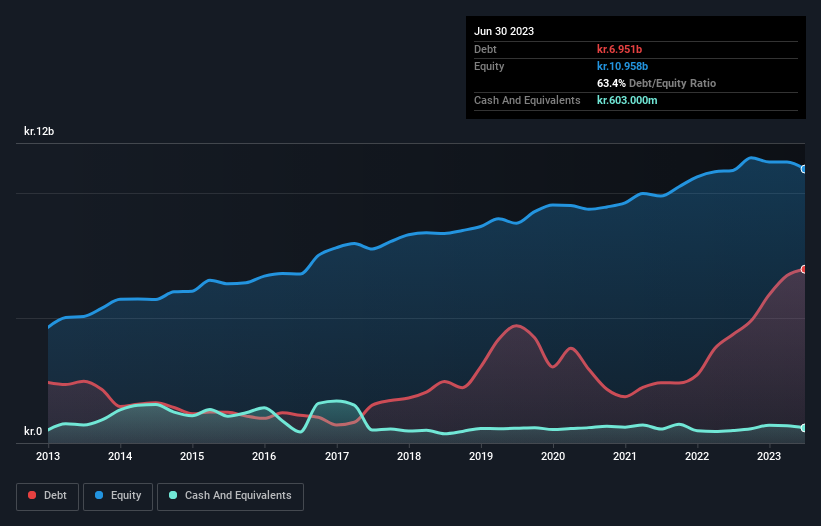This screenshot has width=821, height=526.
Task: Toggle the Equity series legend button
Action: 118,496
